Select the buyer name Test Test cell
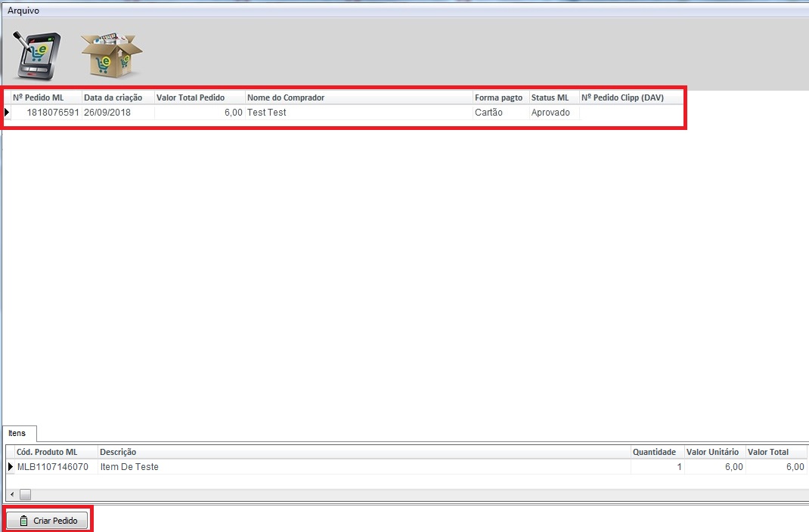The width and height of the screenshot is (809, 532). click(x=358, y=113)
